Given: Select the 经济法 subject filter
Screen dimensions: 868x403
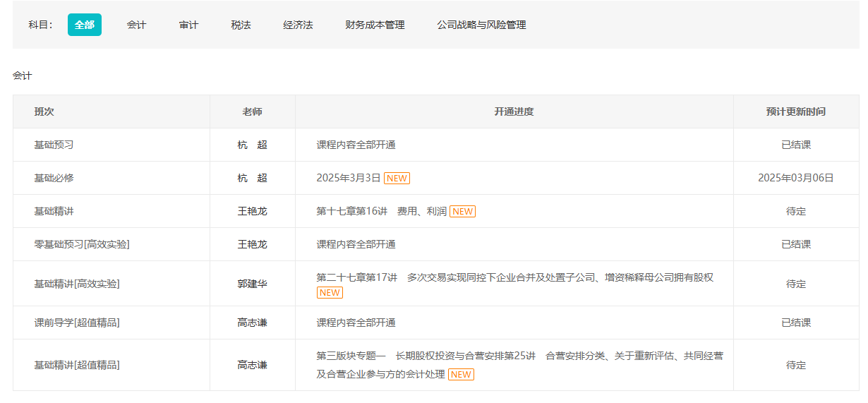Looking at the screenshot, I should point(298,25).
